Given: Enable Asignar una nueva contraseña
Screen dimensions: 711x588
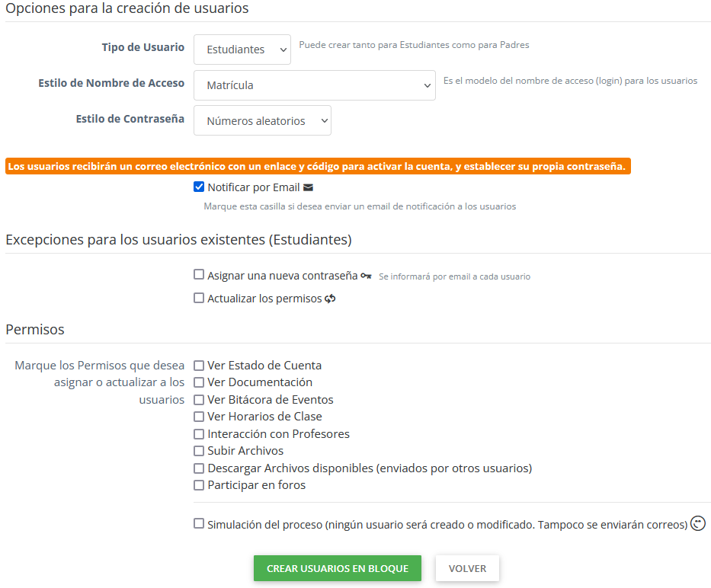Looking at the screenshot, I should point(199,275).
